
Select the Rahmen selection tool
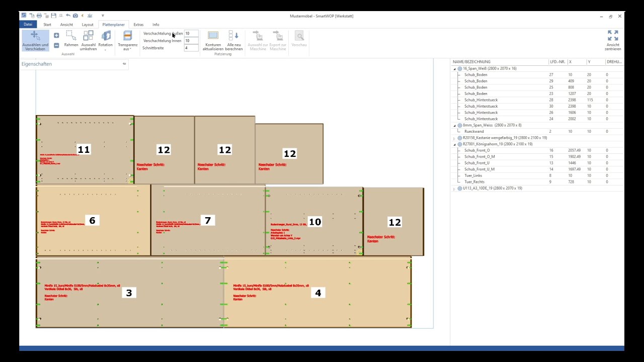coord(71,39)
